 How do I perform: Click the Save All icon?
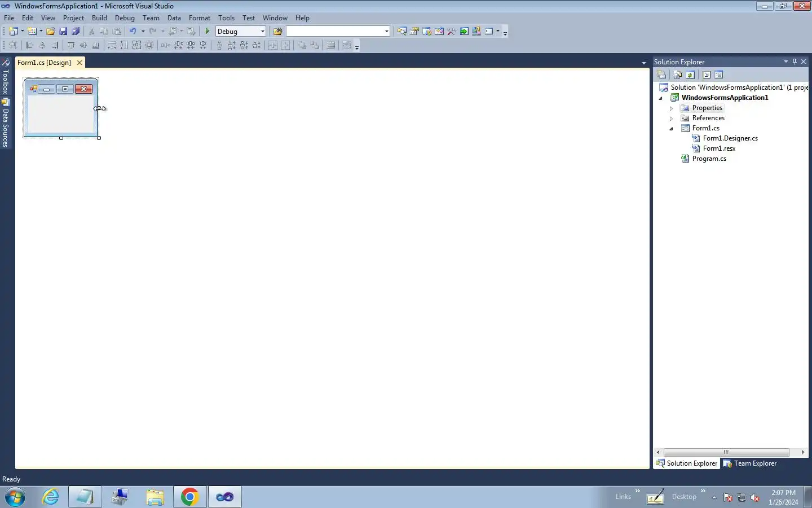76,32
